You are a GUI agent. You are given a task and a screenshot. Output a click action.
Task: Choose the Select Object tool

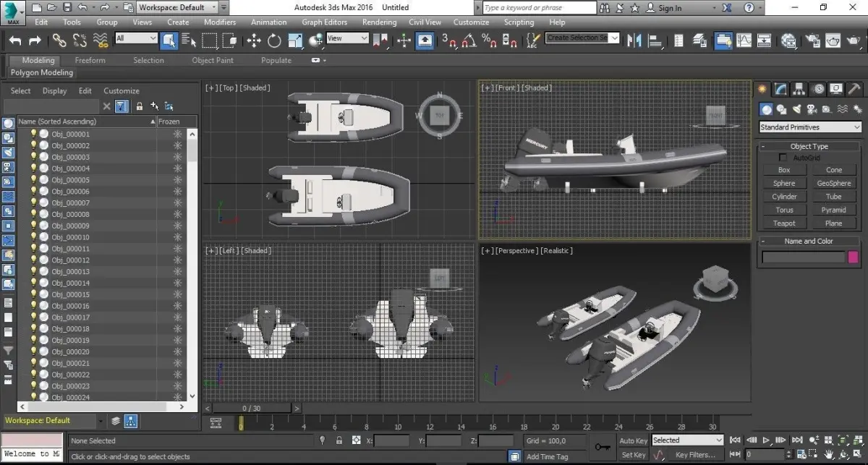point(169,40)
